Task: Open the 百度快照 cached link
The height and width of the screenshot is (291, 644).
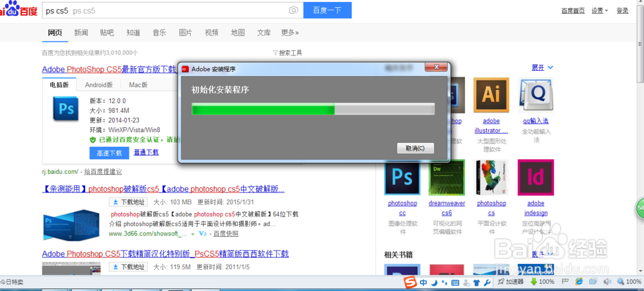Action: [x=225, y=234]
